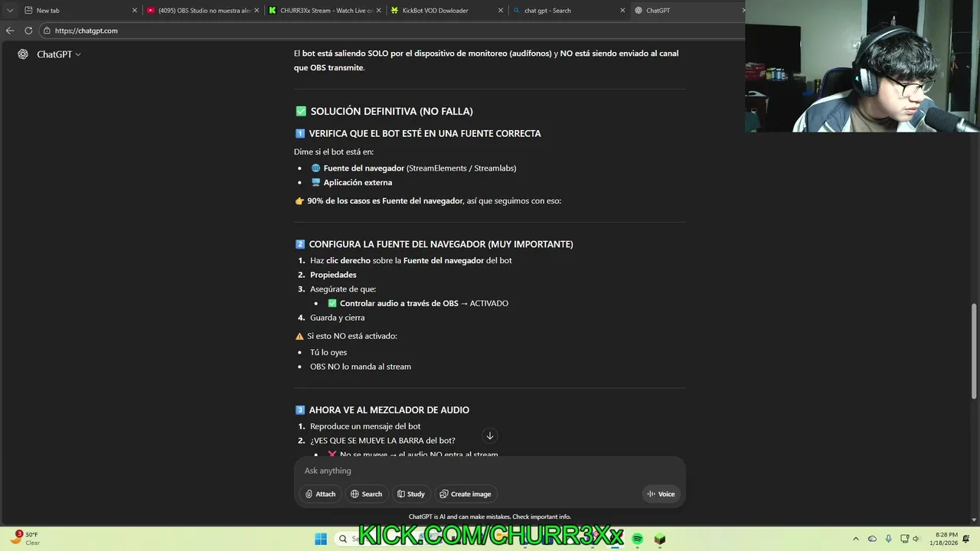Image resolution: width=980 pixels, height=551 pixels.
Task: Focus the address bar showing https://chatgpt.com
Action: click(x=390, y=31)
